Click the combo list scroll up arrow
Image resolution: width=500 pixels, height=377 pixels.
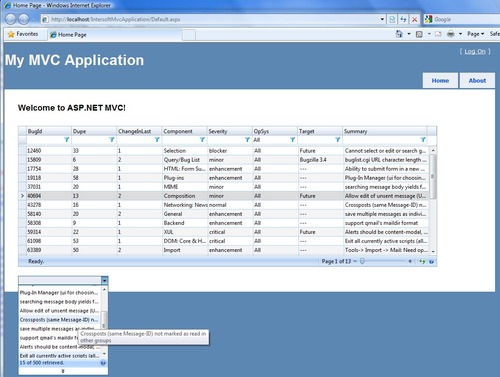pos(104,290)
